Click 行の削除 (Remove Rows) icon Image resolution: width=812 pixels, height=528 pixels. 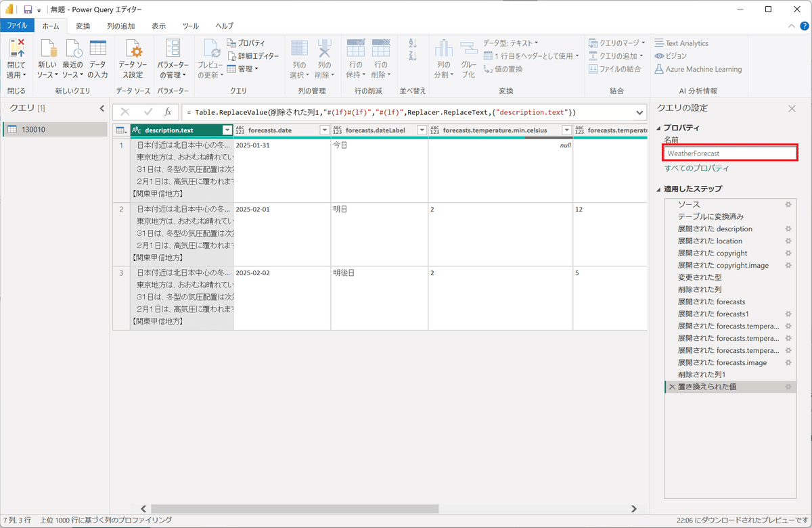coord(381,49)
